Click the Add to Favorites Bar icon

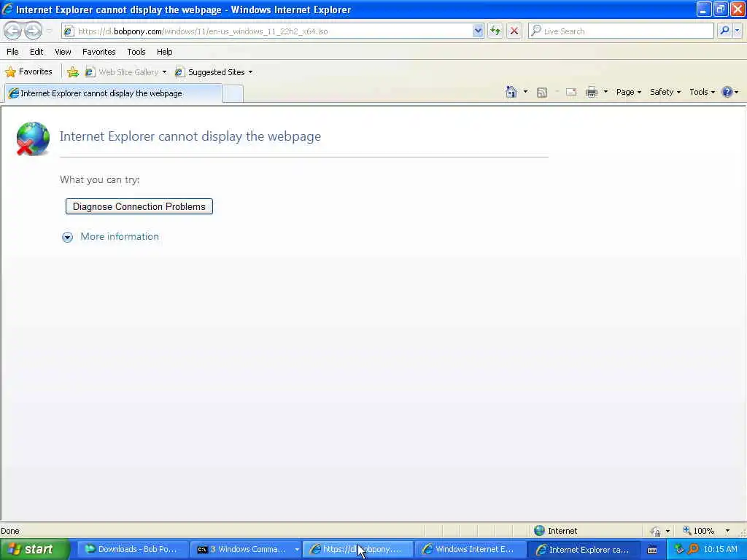pyautogui.click(x=72, y=72)
